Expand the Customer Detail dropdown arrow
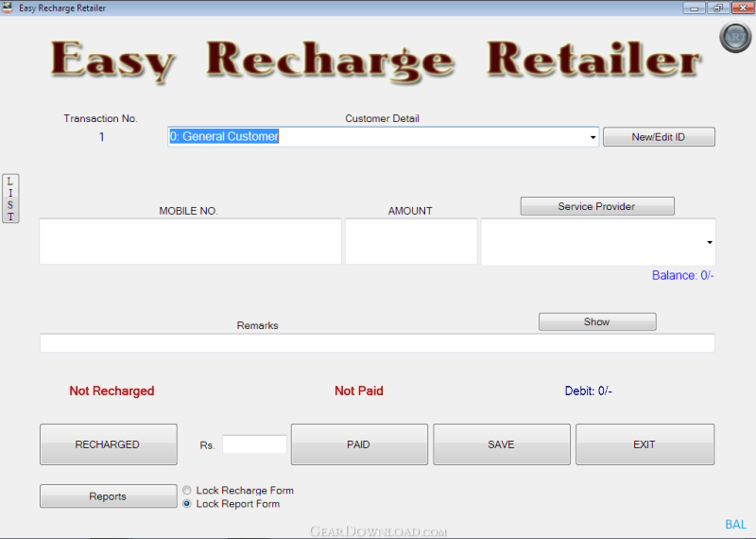Image resolution: width=756 pixels, height=539 pixels. tap(593, 137)
